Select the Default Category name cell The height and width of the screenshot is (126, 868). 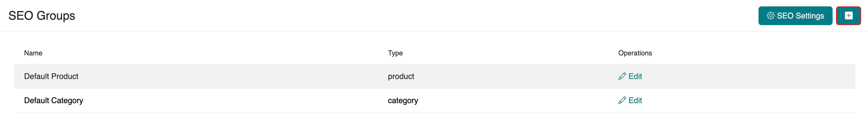[54, 100]
